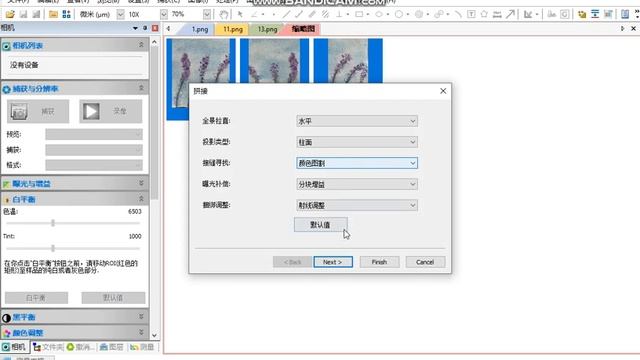Click the save all icon
Image resolution: width=640 pixels, height=360 pixels.
tap(36, 14)
